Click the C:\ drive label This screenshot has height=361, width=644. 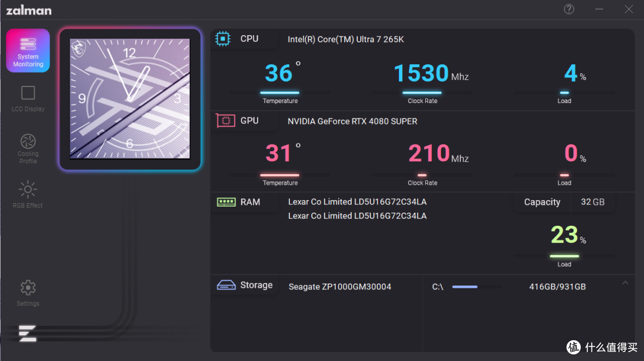coord(438,287)
